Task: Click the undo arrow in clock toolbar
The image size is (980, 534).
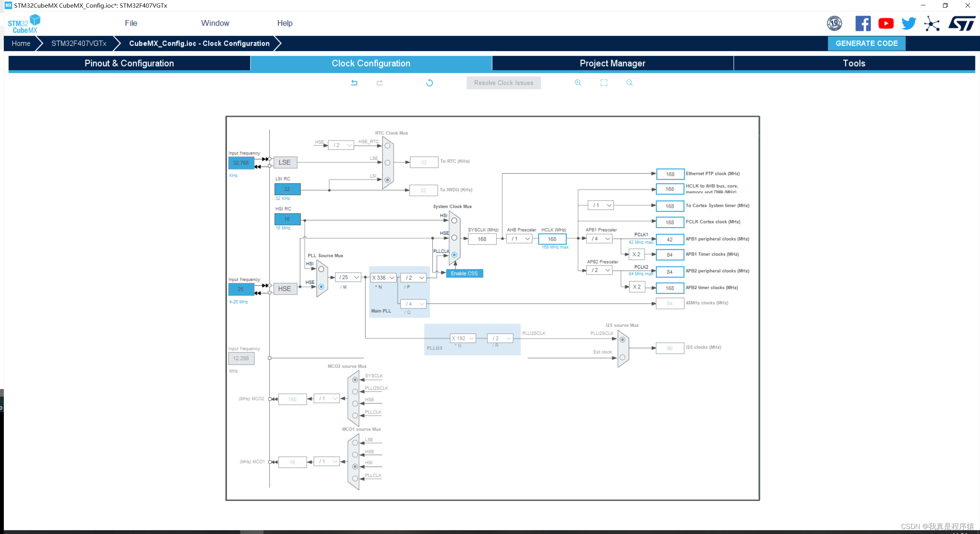Action: click(x=354, y=83)
